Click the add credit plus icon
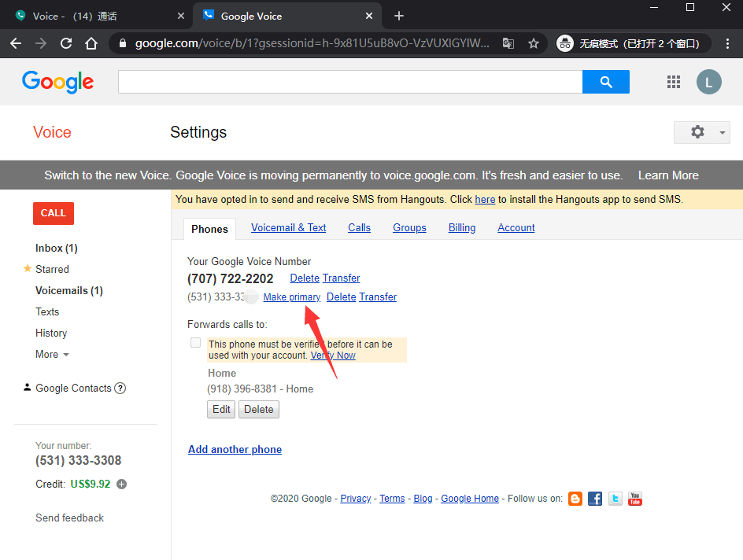The height and width of the screenshot is (560, 743). pyautogui.click(x=122, y=484)
